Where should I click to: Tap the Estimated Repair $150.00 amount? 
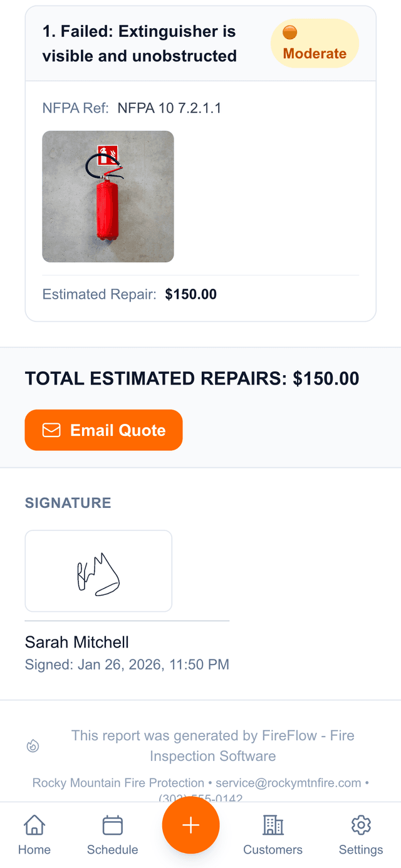click(x=190, y=294)
